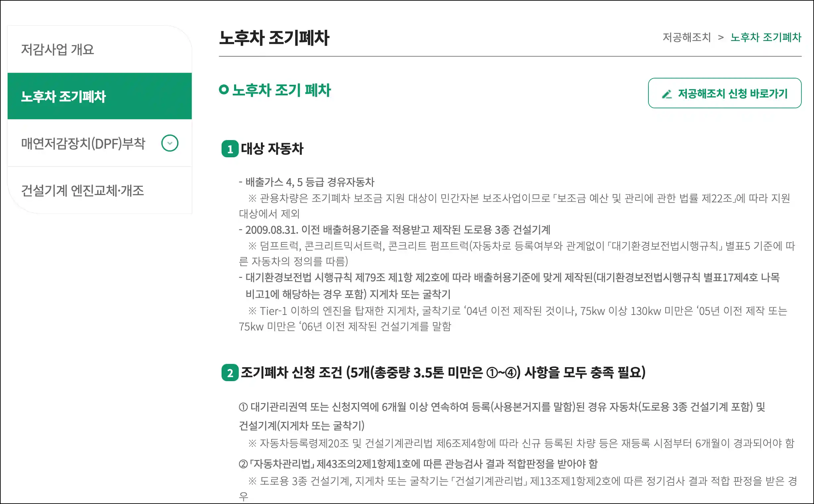Click the 조기폐차 신청 조건 section heading
Viewport: 814px width, 504px height.
click(443, 372)
